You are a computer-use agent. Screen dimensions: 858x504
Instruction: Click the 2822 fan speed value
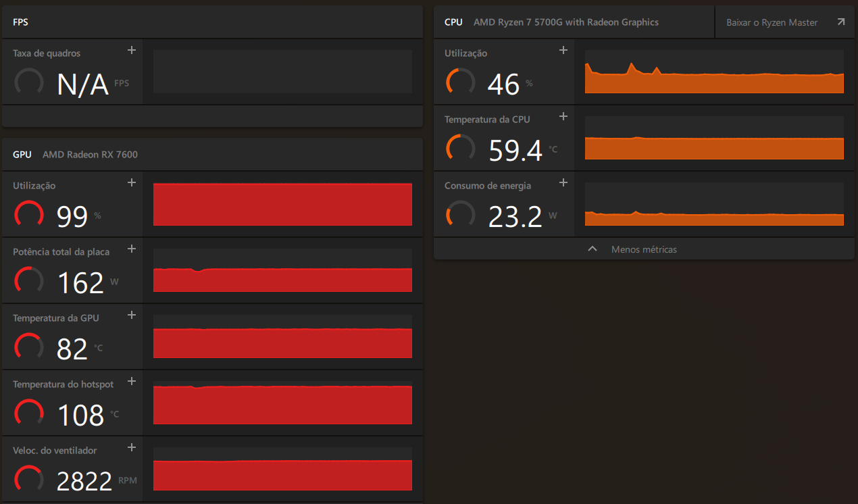click(84, 482)
